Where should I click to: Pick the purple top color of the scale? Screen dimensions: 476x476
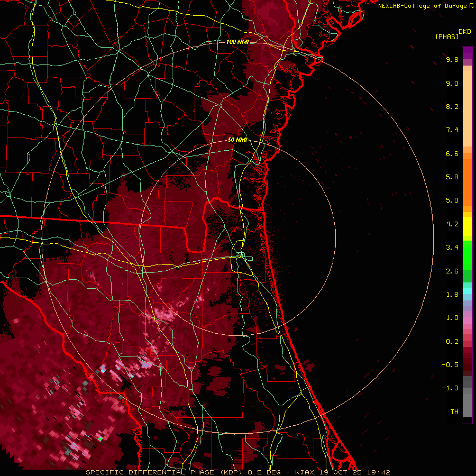[x=467, y=53]
